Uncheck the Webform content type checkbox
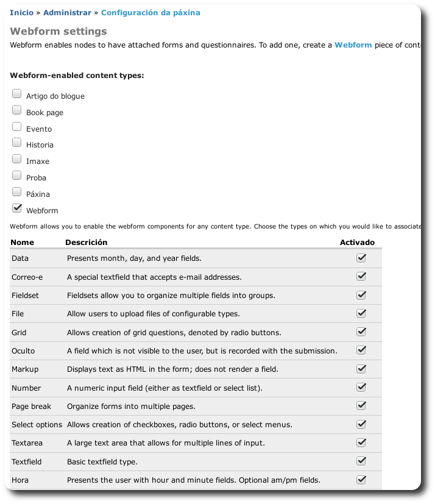 point(16,208)
